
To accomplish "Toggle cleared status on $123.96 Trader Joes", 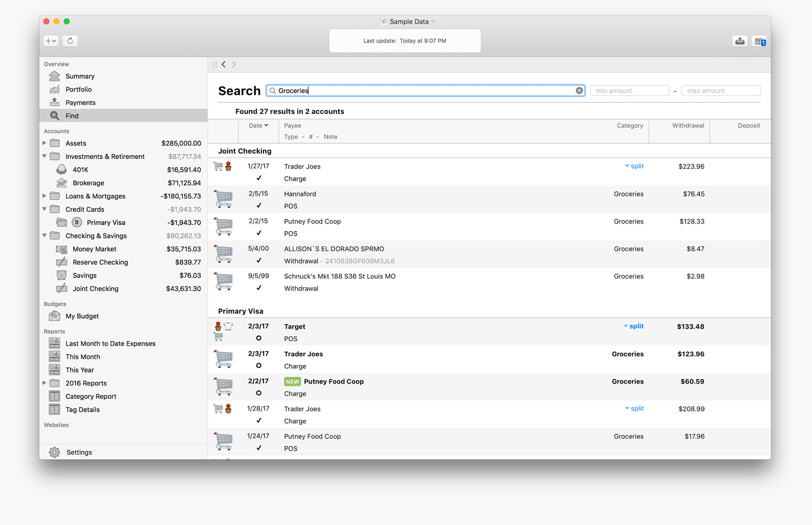I will tap(259, 366).
